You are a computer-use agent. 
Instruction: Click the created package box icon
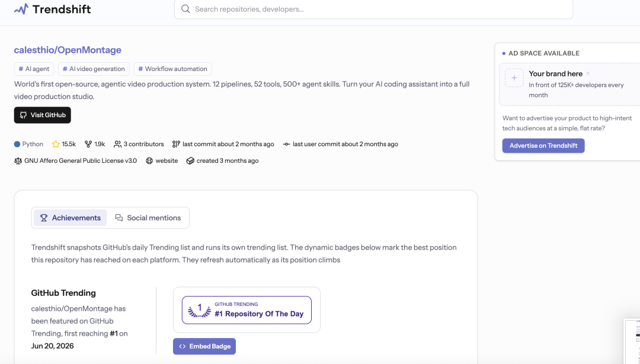190,160
